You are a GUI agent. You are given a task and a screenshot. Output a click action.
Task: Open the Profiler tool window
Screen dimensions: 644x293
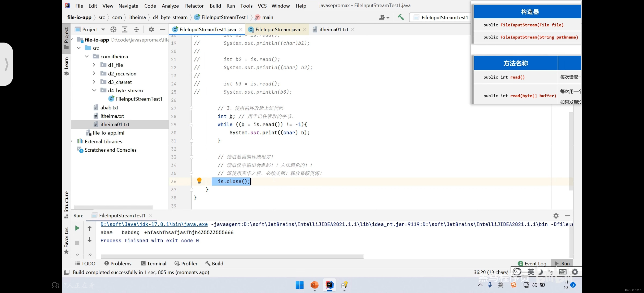pyautogui.click(x=186, y=263)
